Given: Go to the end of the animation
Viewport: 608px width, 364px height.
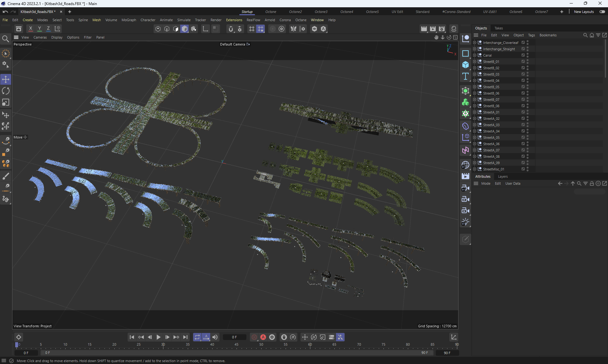Looking at the screenshot, I should coord(185,337).
